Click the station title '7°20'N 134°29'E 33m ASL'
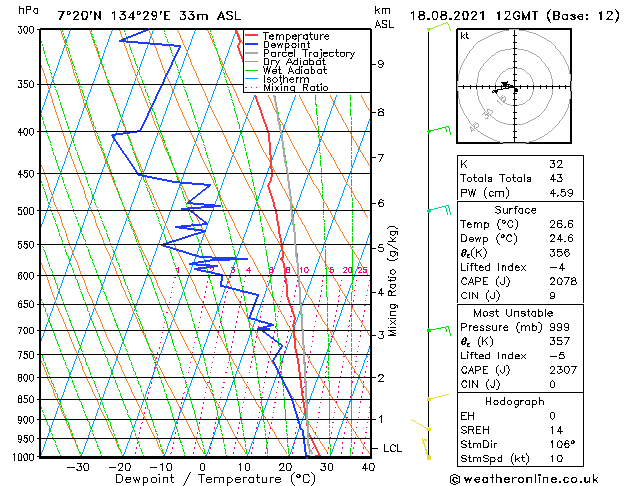The height and width of the screenshot is (486, 629). pos(149,16)
